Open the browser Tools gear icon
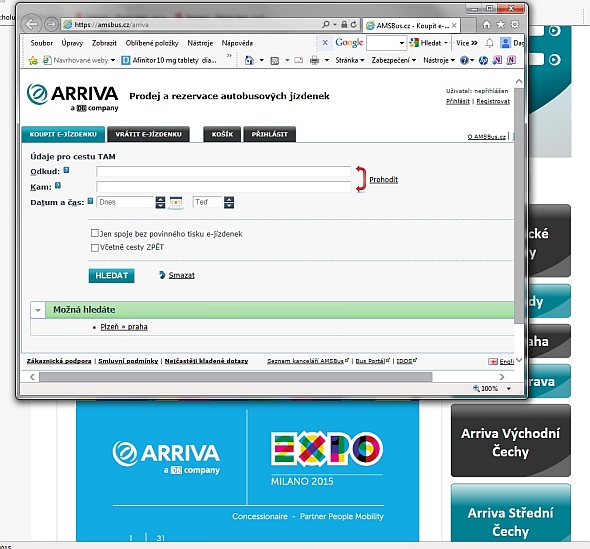The height and width of the screenshot is (549, 590). tap(515, 25)
